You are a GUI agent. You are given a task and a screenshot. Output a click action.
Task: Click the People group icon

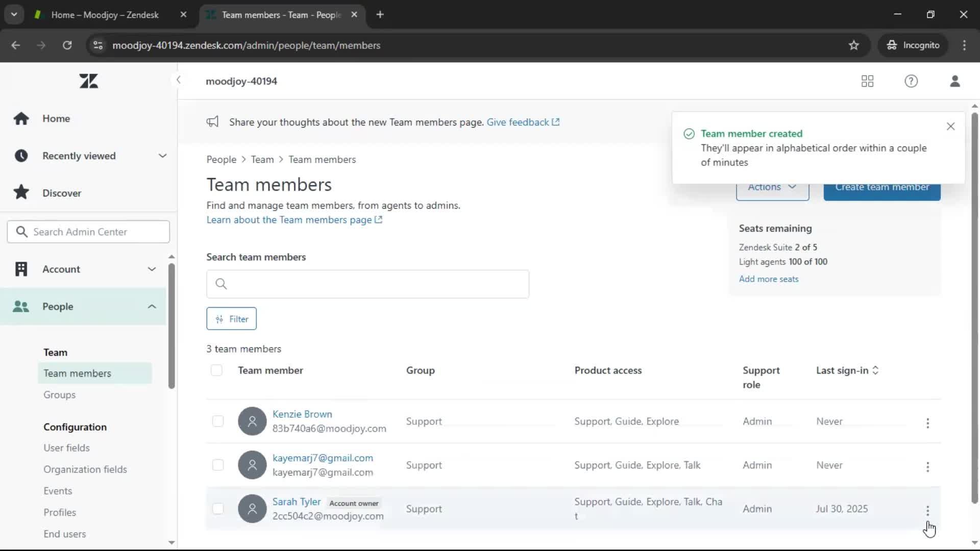(21, 307)
